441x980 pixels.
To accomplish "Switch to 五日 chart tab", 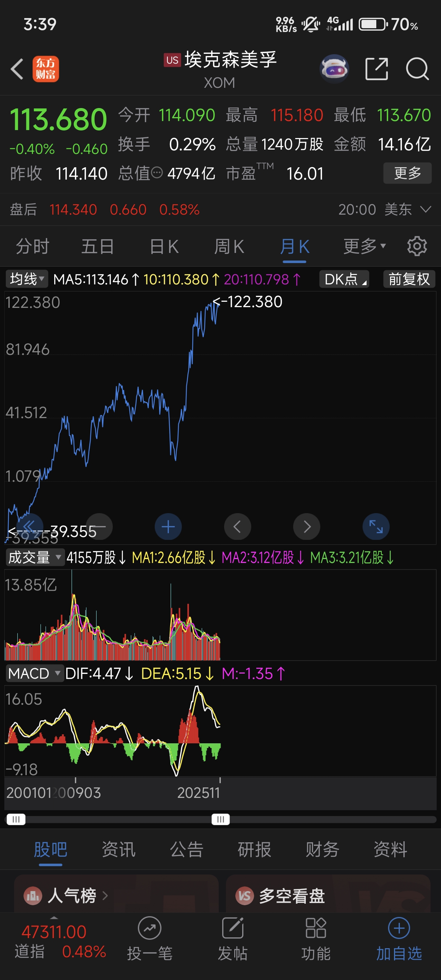I will pyautogui.click(x=97, y=246).
